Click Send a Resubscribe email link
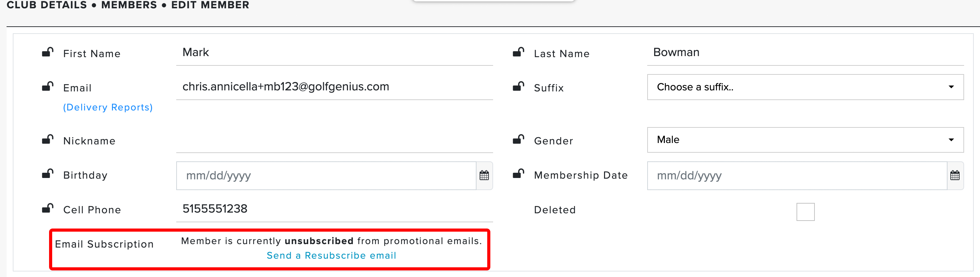 (x=331, y=255)
